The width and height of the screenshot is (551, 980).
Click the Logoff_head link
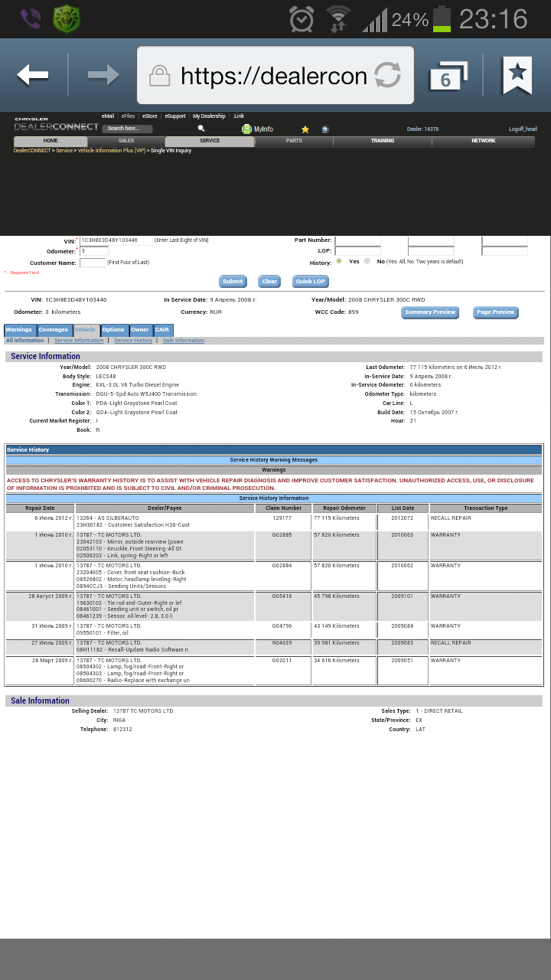point(523,129)
